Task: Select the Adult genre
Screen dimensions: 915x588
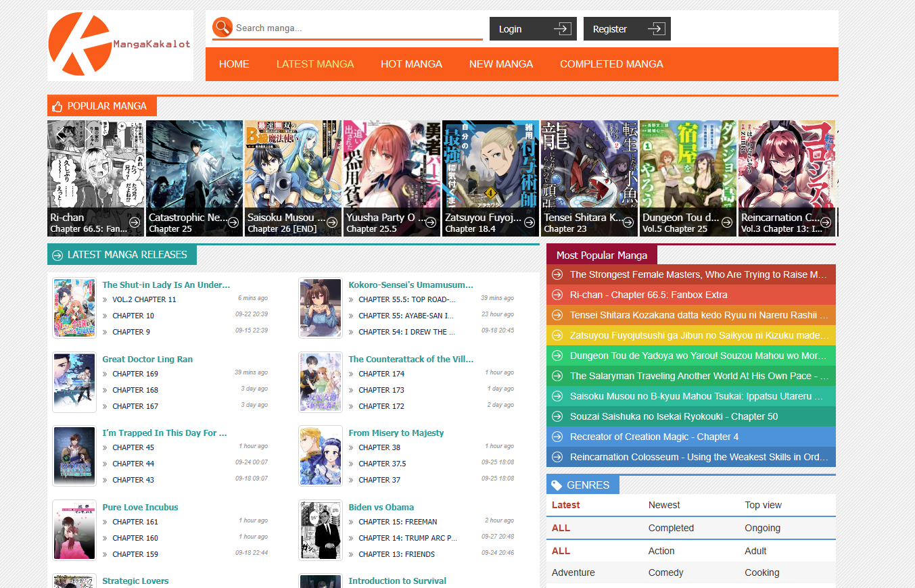Action: pos(755,551)
